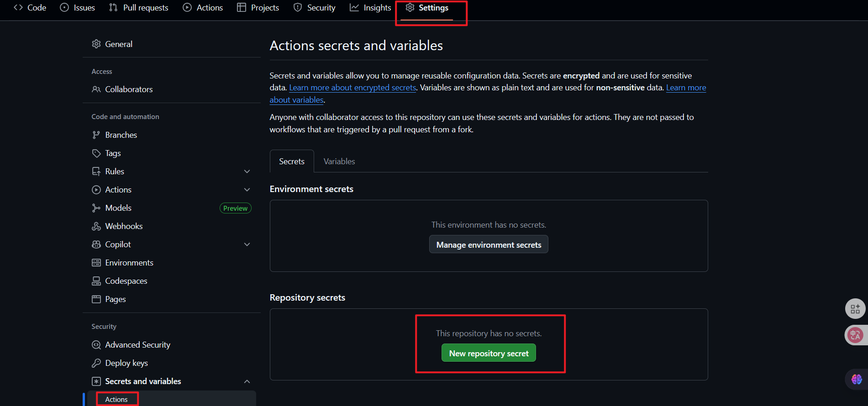
Task: Click the translate floating icon at right edge
Action: [855, 335]
